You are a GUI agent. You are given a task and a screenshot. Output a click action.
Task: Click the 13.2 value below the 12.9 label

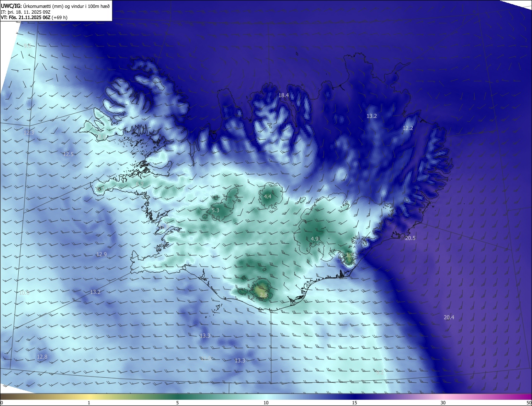coord(95,292)
